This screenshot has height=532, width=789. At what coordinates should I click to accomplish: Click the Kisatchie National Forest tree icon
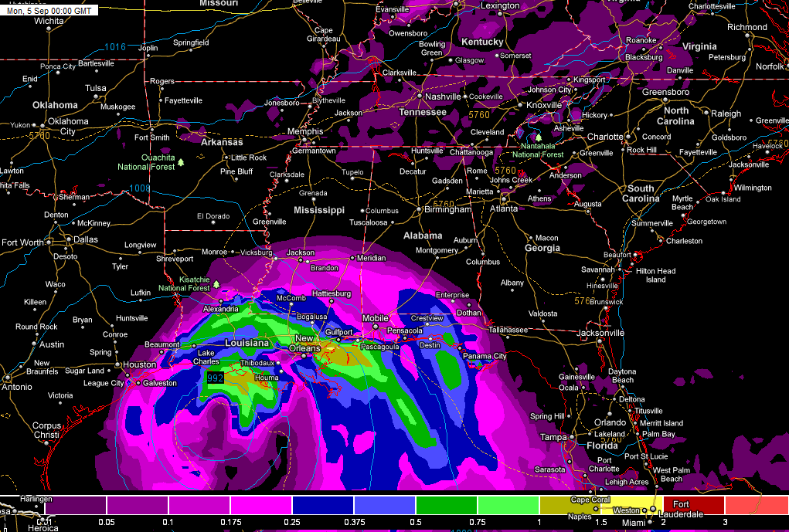[x=216, y=284]
